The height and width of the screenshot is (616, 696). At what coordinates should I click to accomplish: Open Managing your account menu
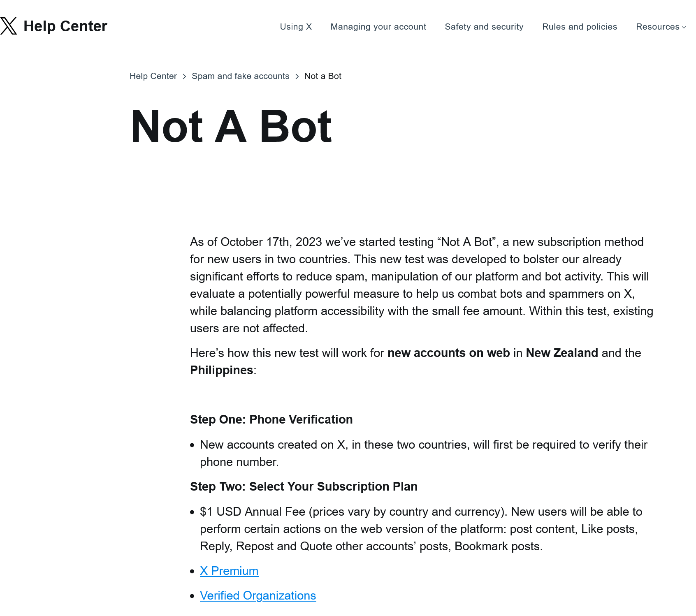coord(378,27)
